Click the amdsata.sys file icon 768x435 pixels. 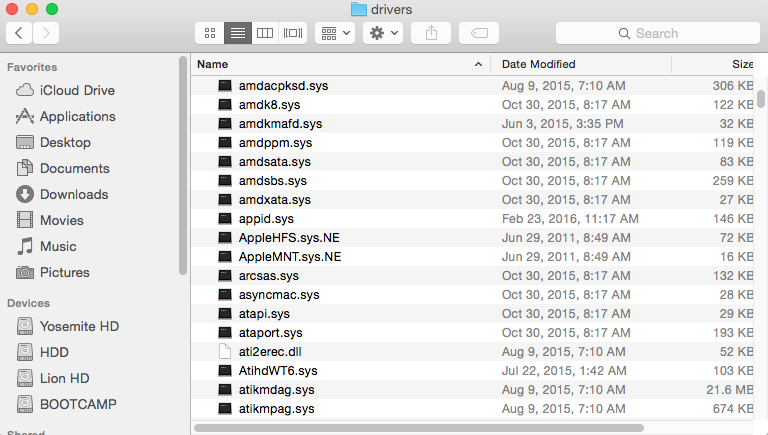click(x=225, y=162)
